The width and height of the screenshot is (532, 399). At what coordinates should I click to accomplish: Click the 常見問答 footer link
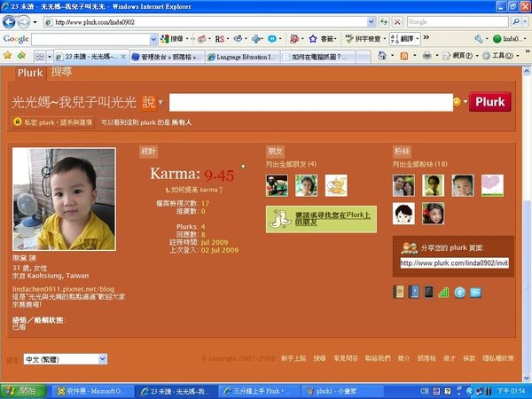(x=346, y=358)
